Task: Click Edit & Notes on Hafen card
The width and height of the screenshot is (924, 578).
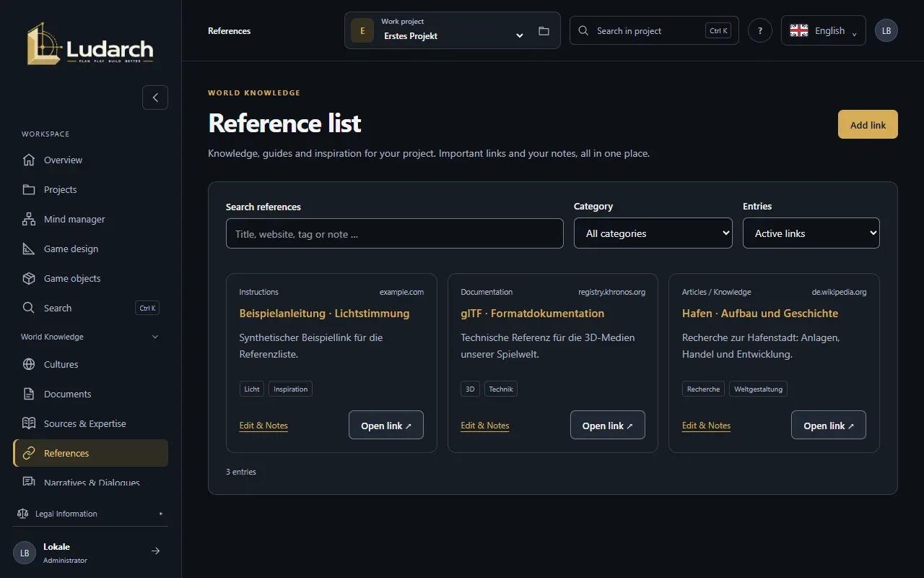Action: pyautogui.click(x=706, y=426)
